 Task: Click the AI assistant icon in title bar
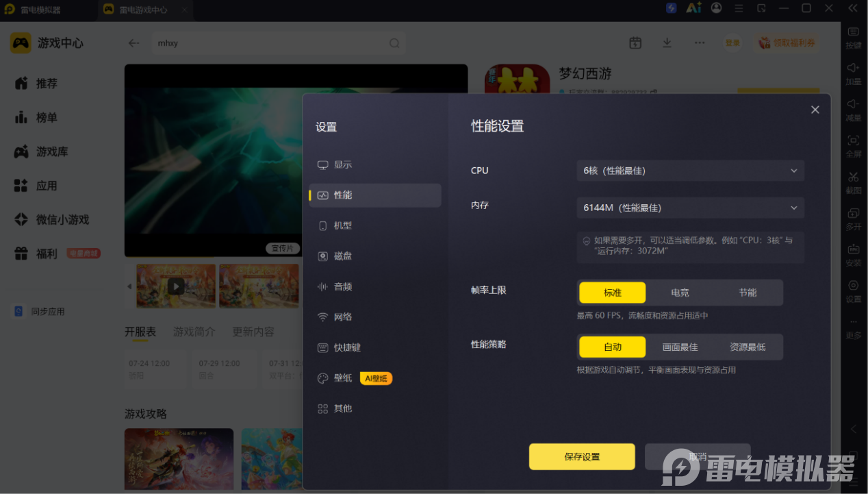[x=693, y=8]
